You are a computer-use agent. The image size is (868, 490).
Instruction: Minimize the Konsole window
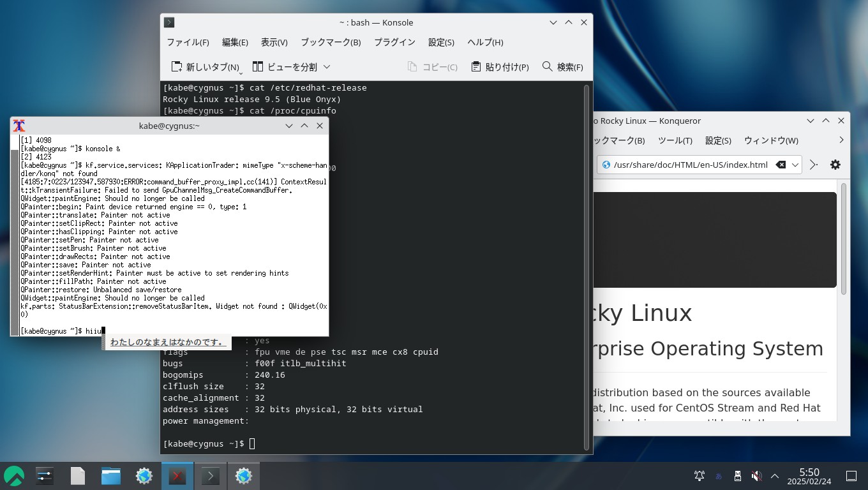point(553,22)
